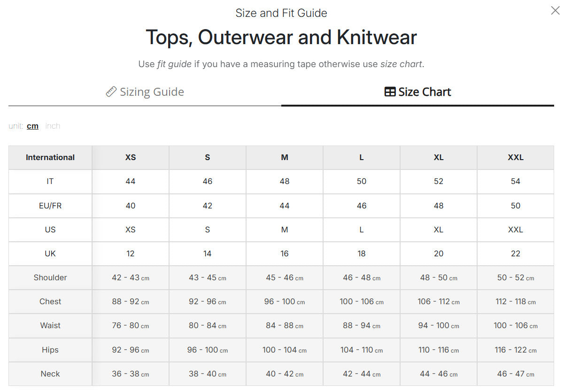Click the 94 - 100 cm Waist cell
The image size is (564, 392).
[439, 325]
